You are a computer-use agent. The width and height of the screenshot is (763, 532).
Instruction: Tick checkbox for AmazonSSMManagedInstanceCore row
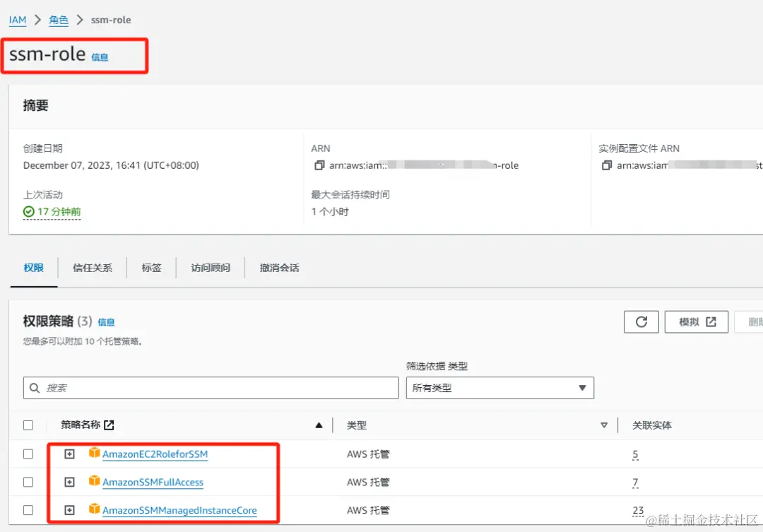(x=28, y=510)
